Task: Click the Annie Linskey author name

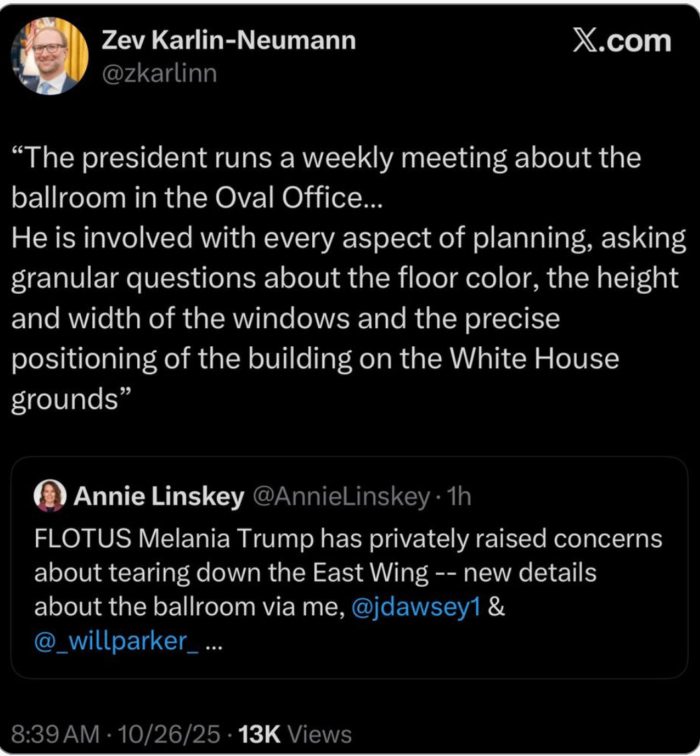Action: (158, 497)
